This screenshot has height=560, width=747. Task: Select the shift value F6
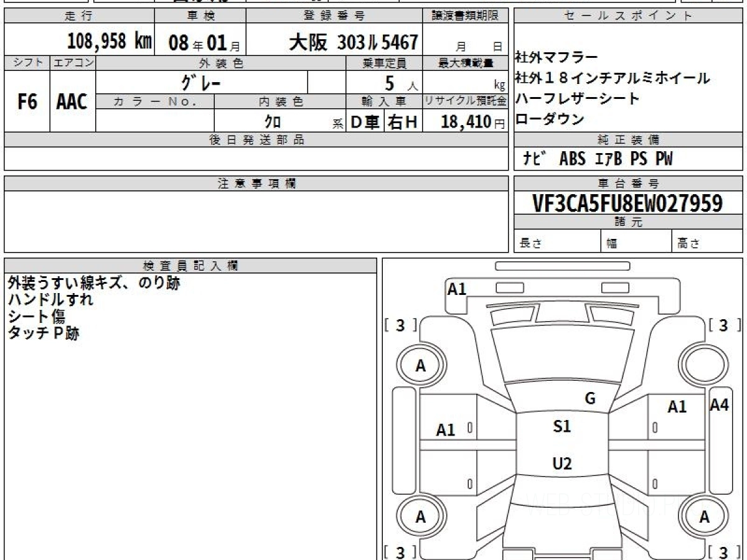(27, 102)
